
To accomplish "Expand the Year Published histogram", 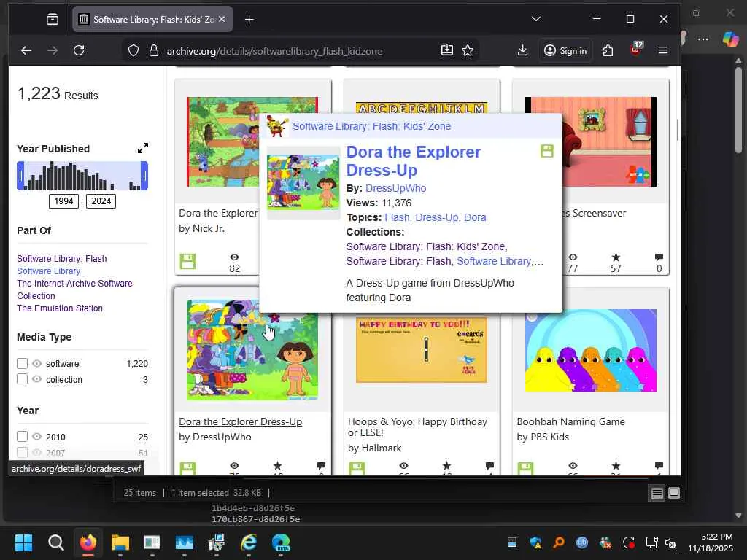I will (142, 149).
